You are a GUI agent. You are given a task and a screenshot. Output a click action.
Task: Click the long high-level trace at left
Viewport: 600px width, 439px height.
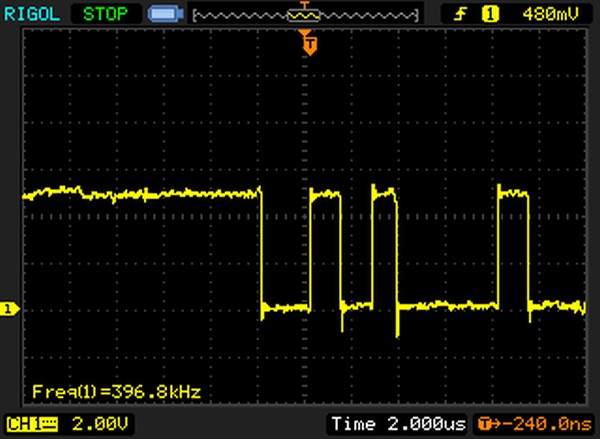(x=140, y=192)
